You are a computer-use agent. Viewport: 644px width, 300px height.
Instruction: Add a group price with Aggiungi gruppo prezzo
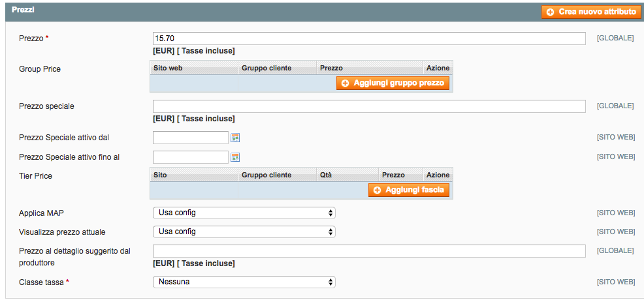pos(393,83)
